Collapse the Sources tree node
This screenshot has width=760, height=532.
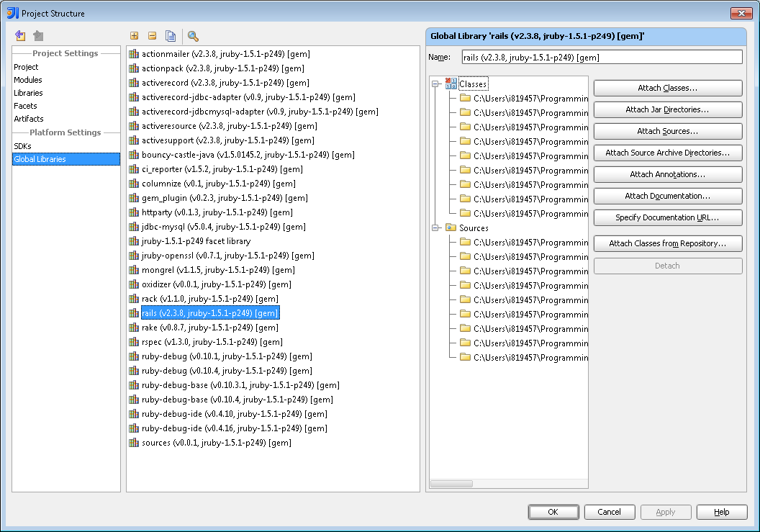pyautogui.click(x=435, y=227)
